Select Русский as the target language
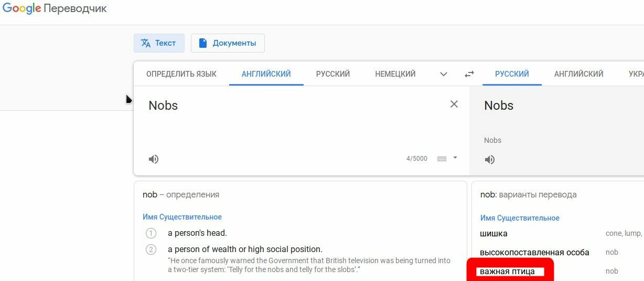 512,74
